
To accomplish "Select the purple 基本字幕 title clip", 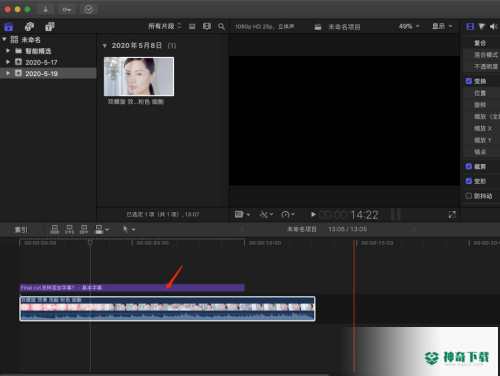I will point(132,287).
